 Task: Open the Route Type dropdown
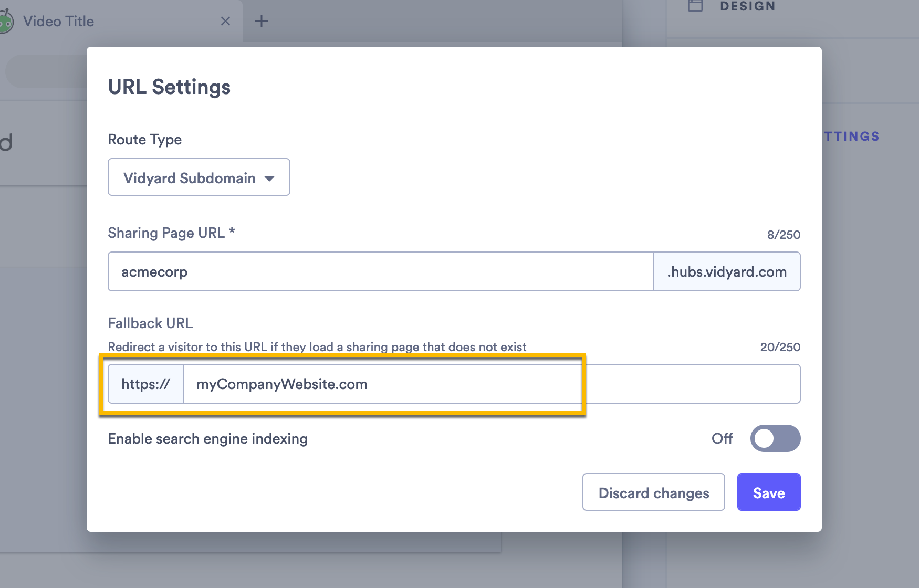(x=199, y=177)
